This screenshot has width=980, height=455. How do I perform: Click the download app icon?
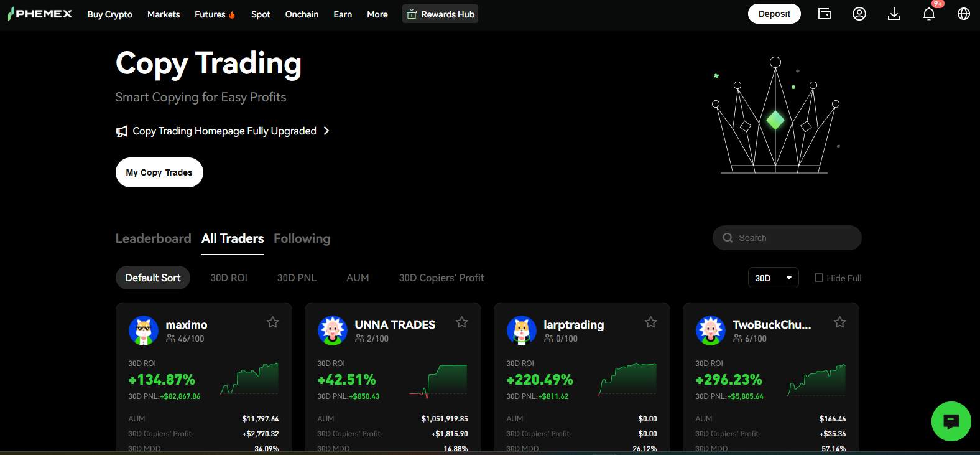coord(894,14)
